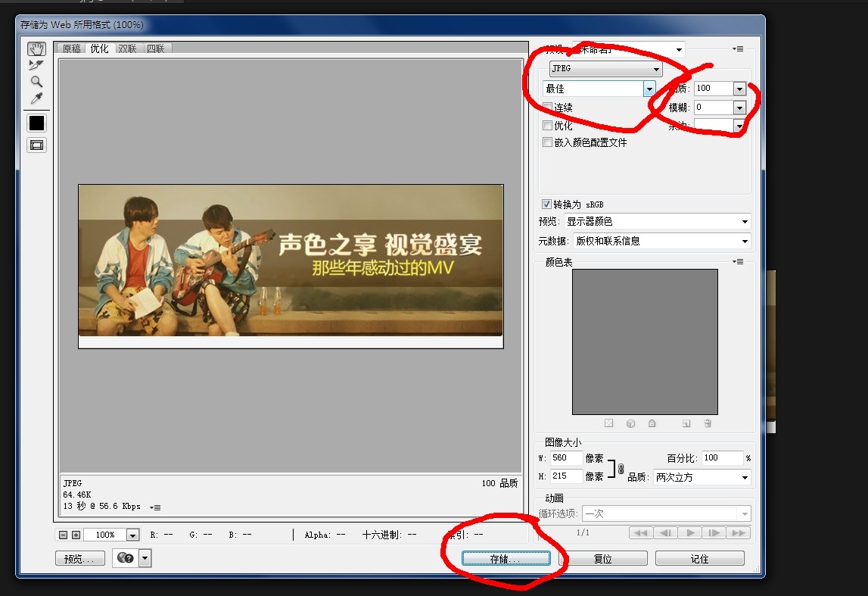This screenshot has width=868, height=596.
Task: Switch to the 原稿 tab
Action: point(71,48)
